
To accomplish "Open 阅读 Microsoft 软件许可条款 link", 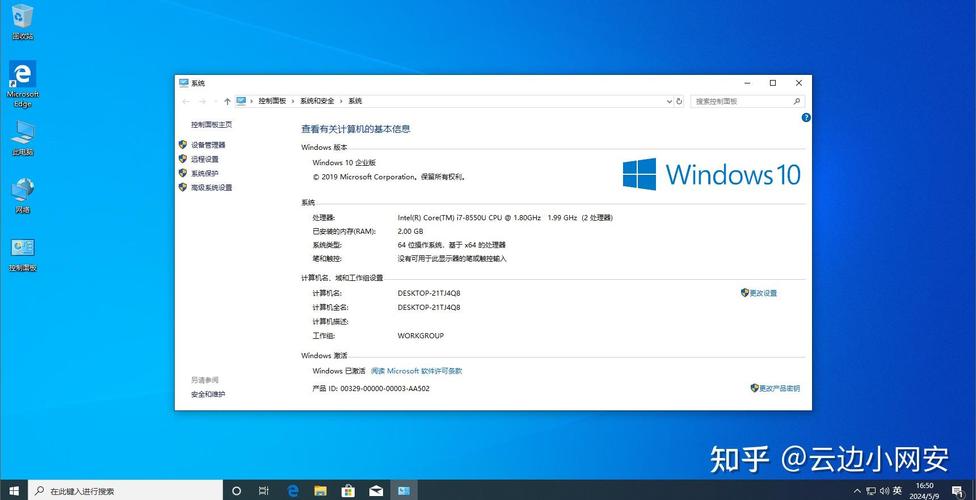I will [x=416, y=371].
